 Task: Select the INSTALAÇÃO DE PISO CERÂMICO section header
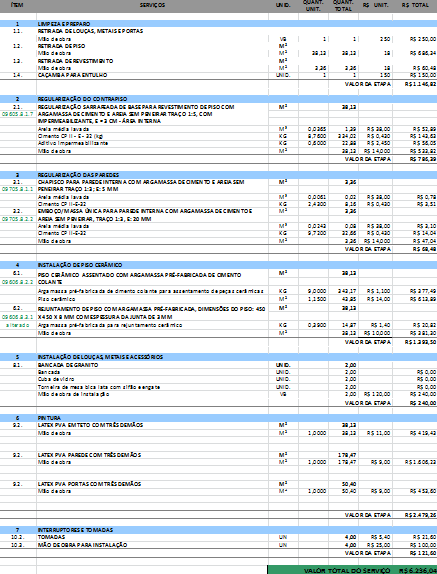(218, 265)
